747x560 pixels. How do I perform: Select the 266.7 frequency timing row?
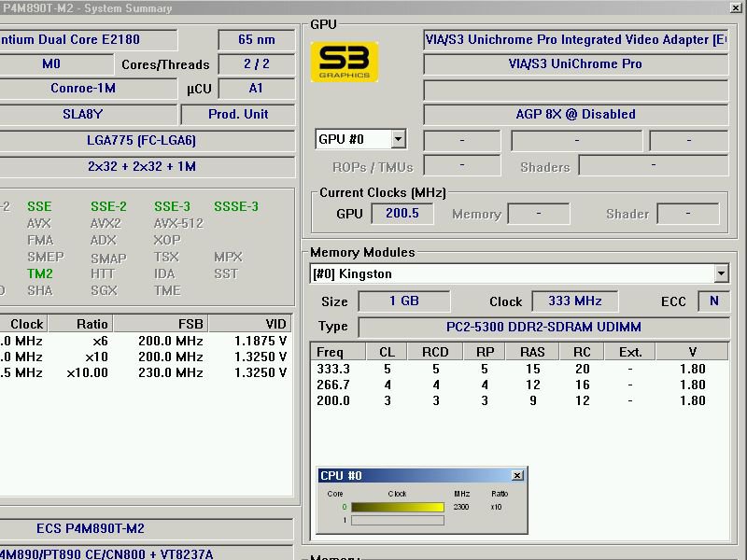518,385
